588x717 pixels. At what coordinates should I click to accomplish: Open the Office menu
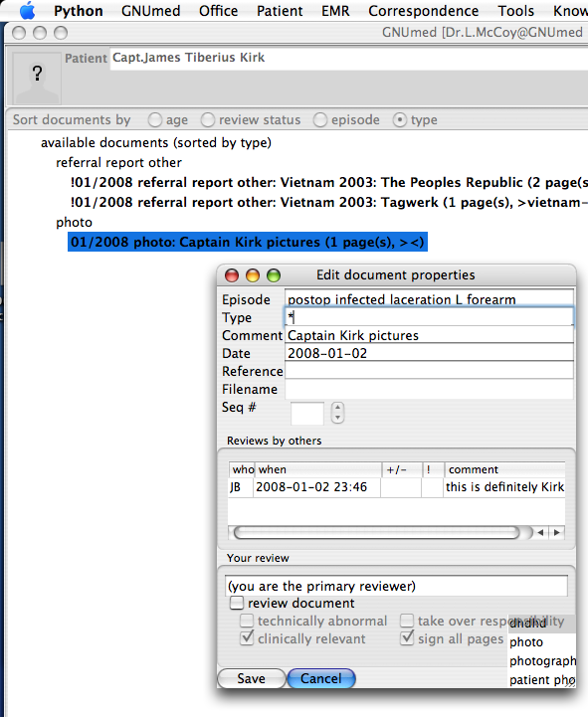(218, 11)
